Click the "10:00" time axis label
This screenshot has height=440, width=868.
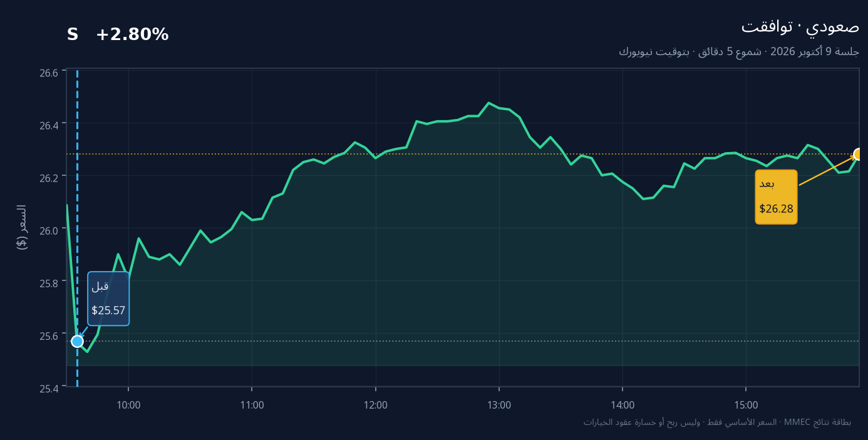click(128, 405)
